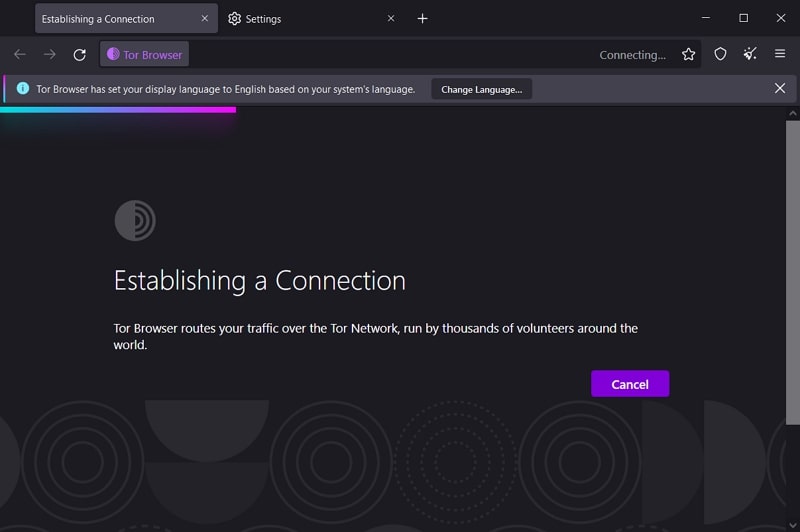The image size is (800, 532).
Task: Click the Tor onion logo on the page
Action: point(135,221)
